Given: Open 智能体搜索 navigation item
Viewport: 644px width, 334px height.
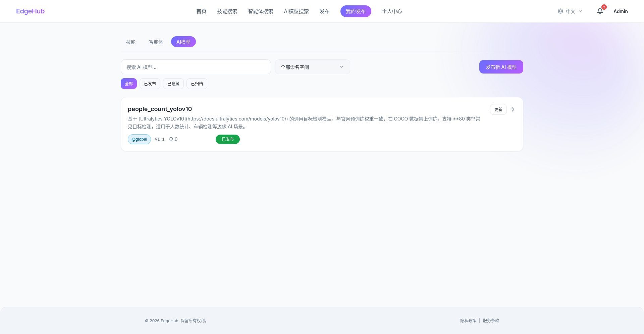Looking at the screenshot, I should 261,11.
